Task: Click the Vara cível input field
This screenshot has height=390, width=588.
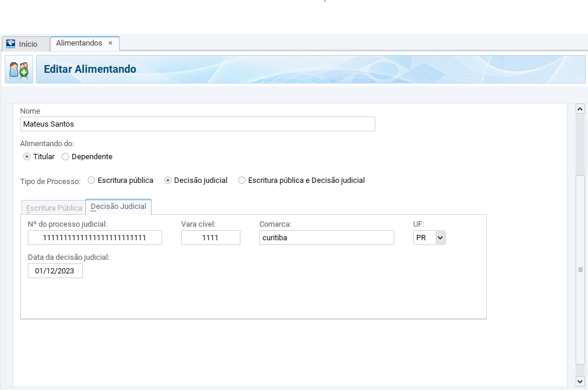Action: 210,237
